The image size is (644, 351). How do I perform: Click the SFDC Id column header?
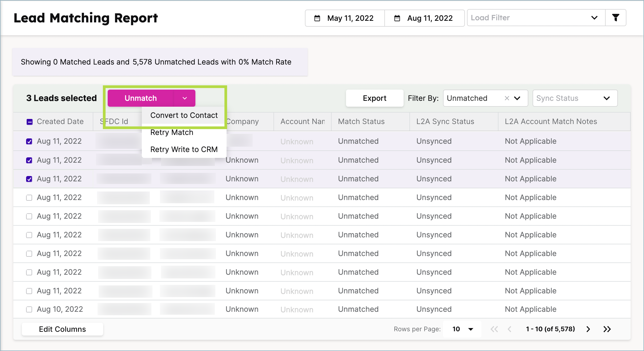(x=114, y=122)
